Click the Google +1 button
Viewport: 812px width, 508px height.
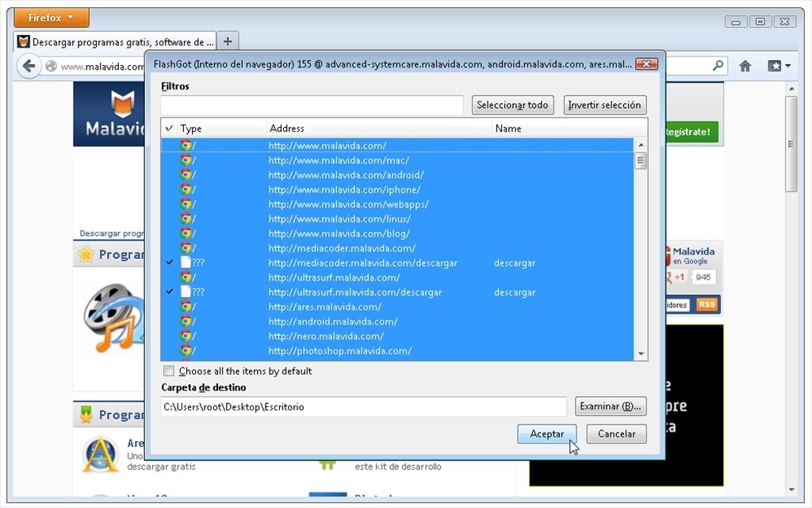pyautogui.click(x=676, y=277)
